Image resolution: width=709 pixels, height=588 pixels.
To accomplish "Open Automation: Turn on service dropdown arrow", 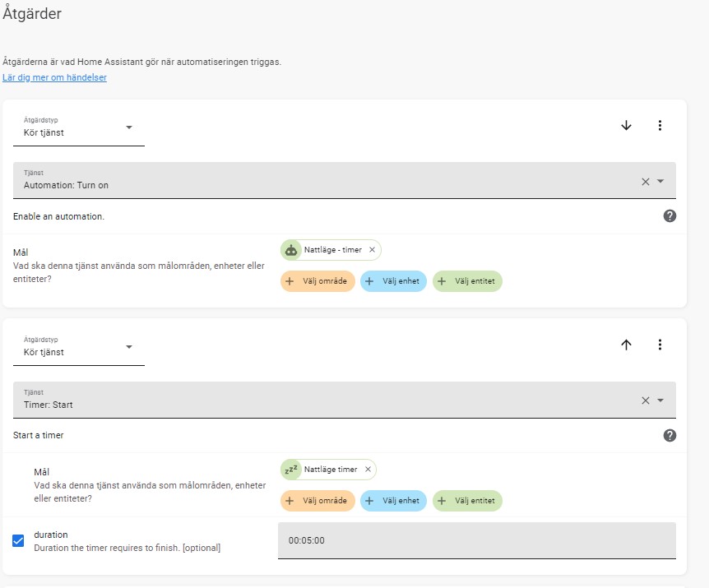I will (x=660, y=181).
